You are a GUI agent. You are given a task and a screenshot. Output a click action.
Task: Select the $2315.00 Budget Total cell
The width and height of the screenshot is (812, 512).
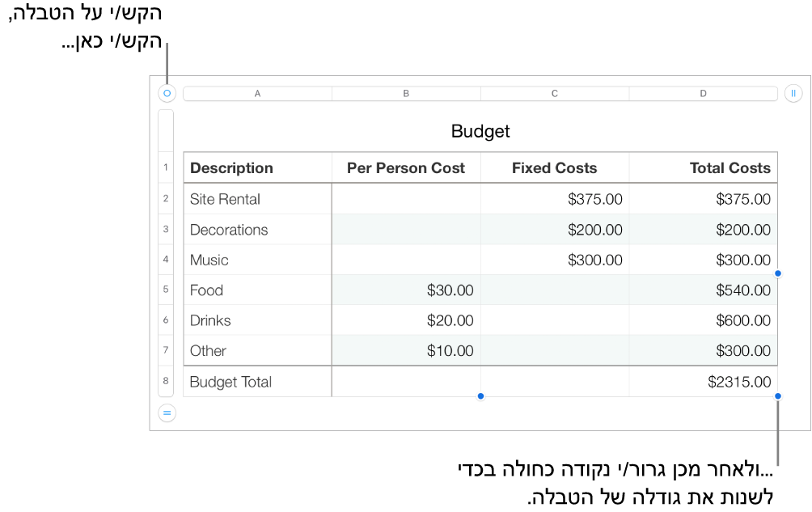(704, 382)
